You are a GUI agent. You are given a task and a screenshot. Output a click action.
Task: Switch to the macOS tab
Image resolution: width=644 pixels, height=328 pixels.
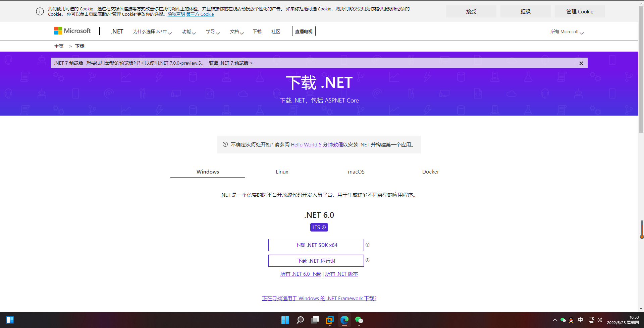pyautogui.click(x=356, y=172)
